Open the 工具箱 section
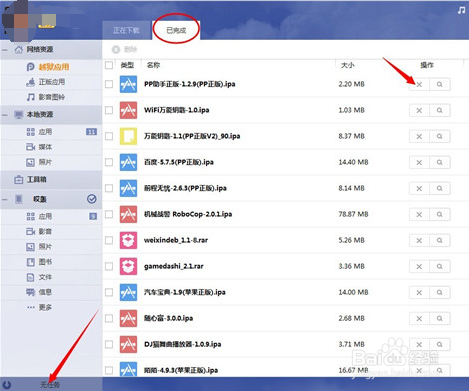Screen dimensions: 469x391 point(30,180)
